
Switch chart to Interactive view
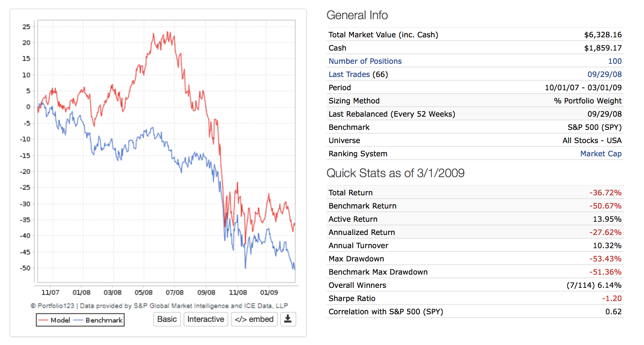(x=205, y=319)
